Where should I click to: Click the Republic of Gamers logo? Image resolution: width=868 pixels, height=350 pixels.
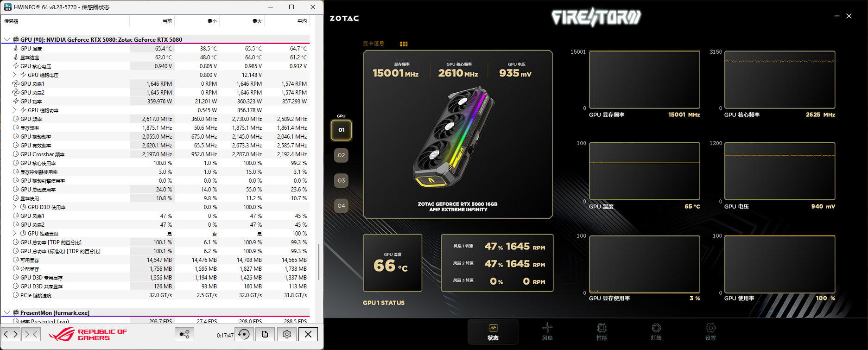88,334
